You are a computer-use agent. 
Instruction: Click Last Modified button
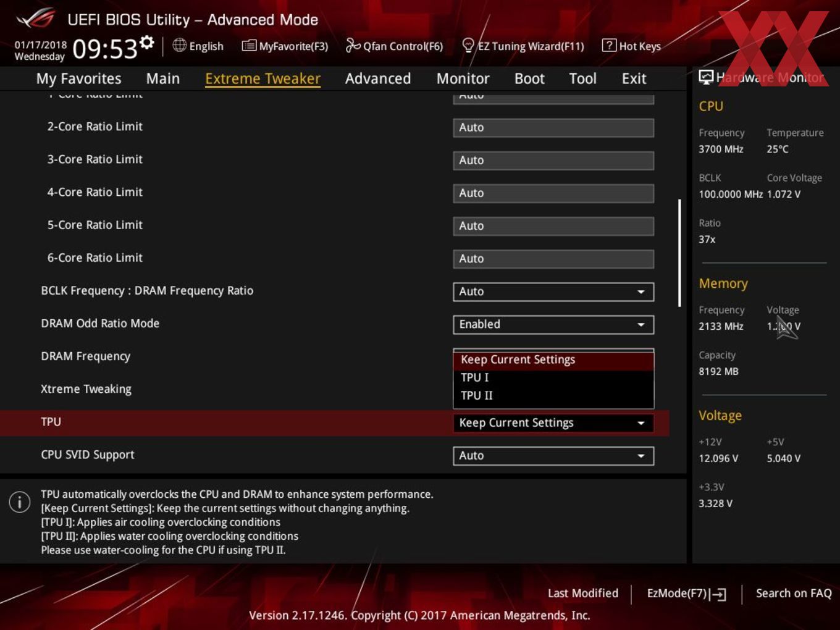[582, 593]
